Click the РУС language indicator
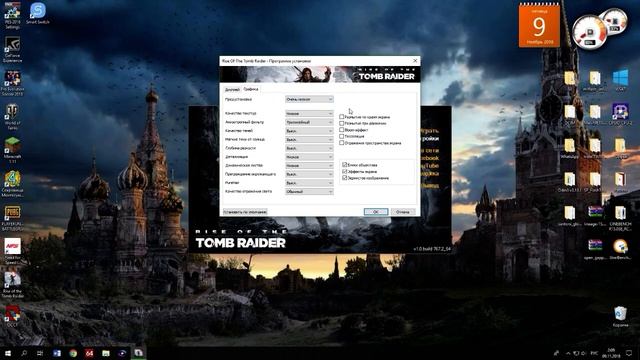 pyautogui.click(x=594, y=353)
